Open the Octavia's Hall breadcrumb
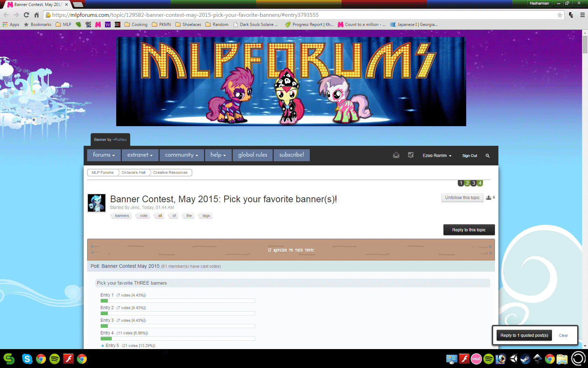The width and height of the screenshot is (588, 368). (x=134, y=172)
